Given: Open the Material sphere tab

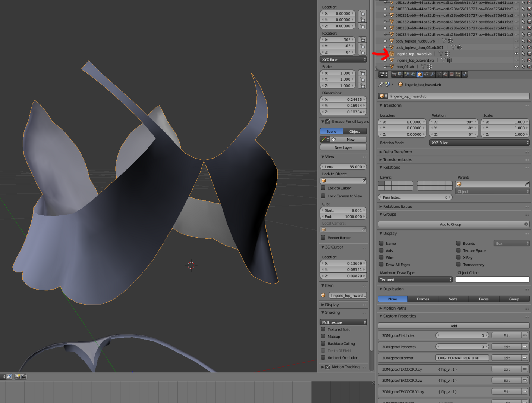Looking at the screenshot, I should point(445,74).
